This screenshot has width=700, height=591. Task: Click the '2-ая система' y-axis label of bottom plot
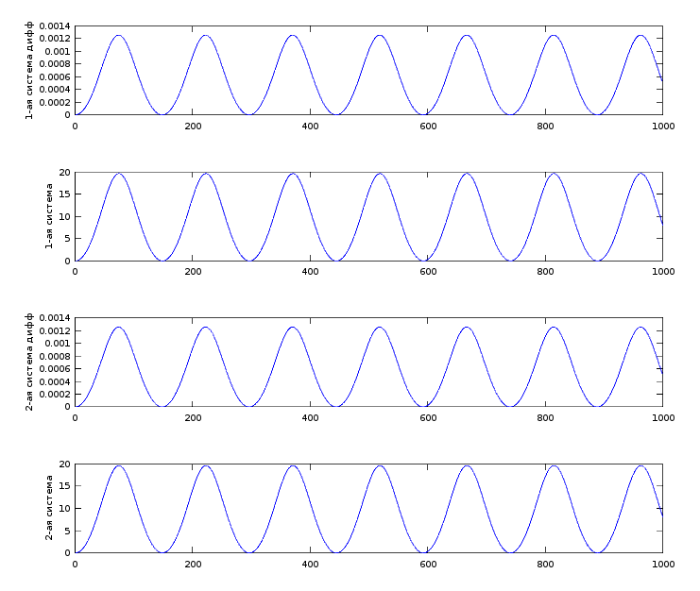(x=50, y=508)
